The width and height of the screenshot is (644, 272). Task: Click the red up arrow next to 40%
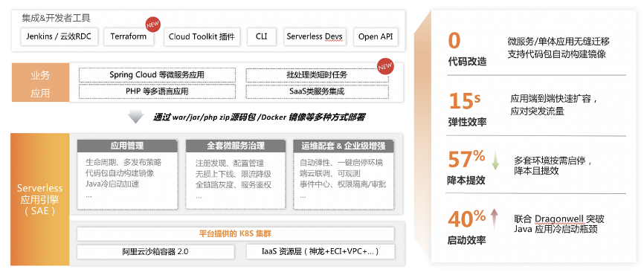click(x=495, y=218)
